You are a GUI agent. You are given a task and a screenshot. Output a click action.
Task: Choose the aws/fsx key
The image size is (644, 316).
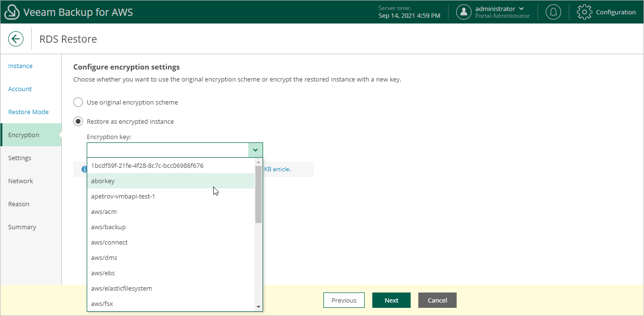(171, 304)
